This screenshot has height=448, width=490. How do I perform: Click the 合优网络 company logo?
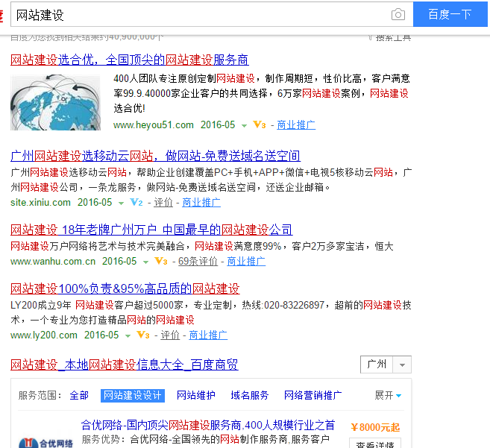pos(46,443)
